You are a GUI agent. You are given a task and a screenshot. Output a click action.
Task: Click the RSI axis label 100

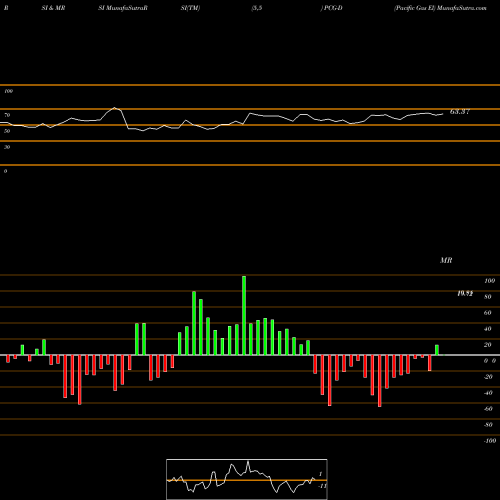tap(8, 91)
